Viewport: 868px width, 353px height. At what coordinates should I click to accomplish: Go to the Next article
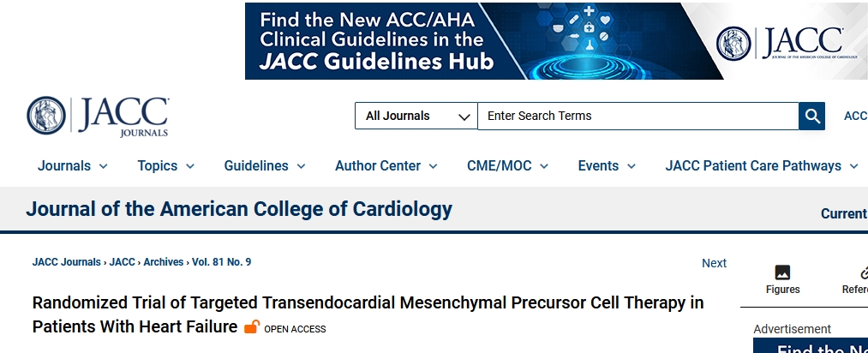point(714,263)
